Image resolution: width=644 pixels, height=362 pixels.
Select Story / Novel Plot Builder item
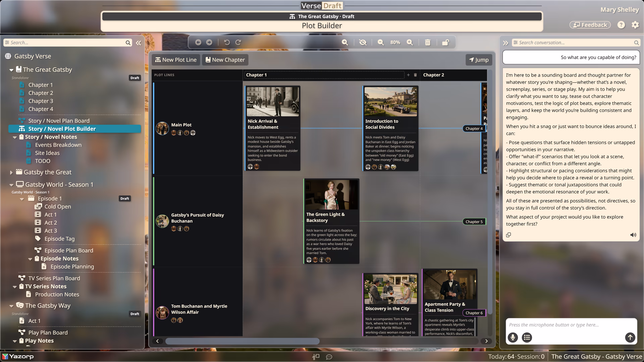(x=74, y=129)
